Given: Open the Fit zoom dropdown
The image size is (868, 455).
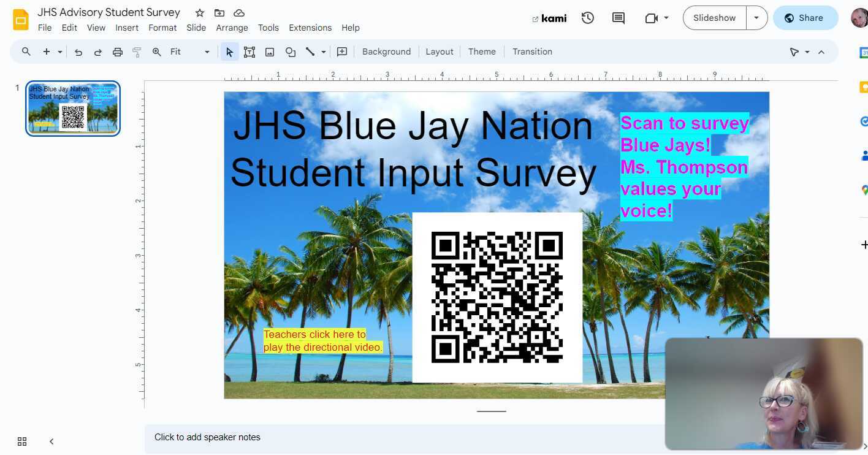Looking at the screenshot, I should coord(207,52).
